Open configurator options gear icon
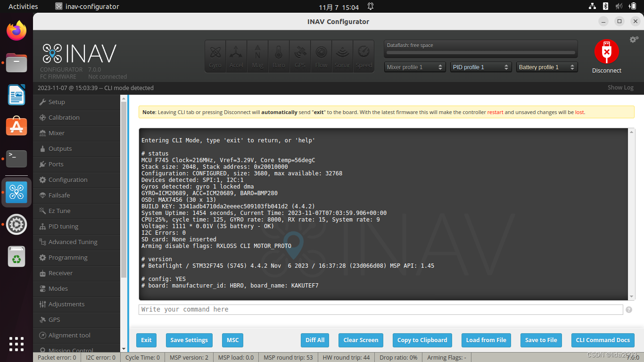 (634, 40)
